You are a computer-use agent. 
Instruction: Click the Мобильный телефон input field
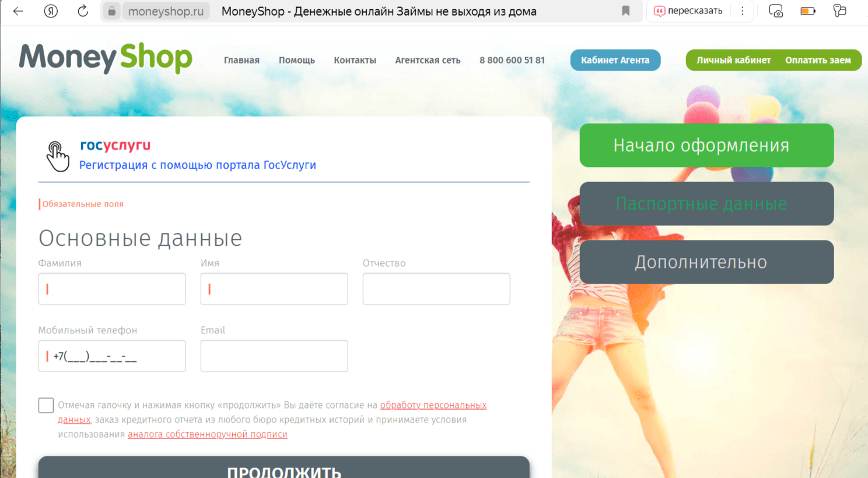(x=112, y=356)
